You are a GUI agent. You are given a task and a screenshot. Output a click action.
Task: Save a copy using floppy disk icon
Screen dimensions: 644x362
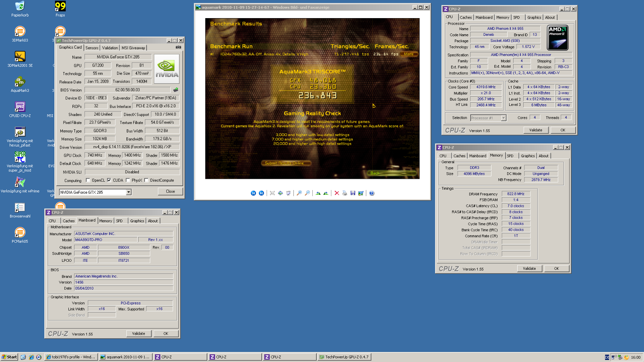click(353, 193)
